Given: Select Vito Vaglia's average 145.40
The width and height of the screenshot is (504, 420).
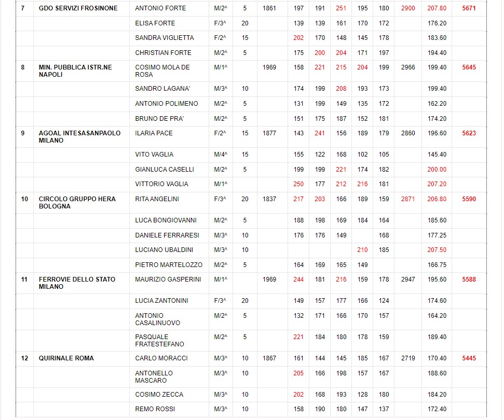Looking at the screenshot, I should coord(437,155).
